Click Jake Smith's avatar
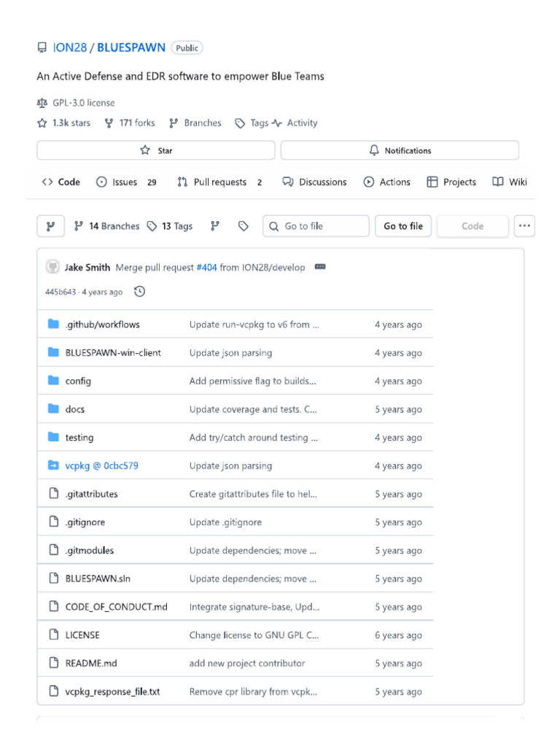The width and height of the screenshot is (560, 747). (52, 267)
